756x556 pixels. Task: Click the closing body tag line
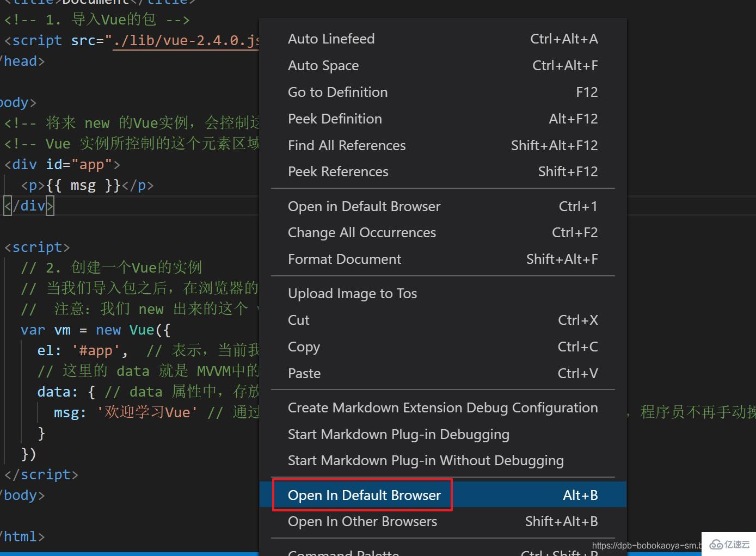tap(22, 495)
